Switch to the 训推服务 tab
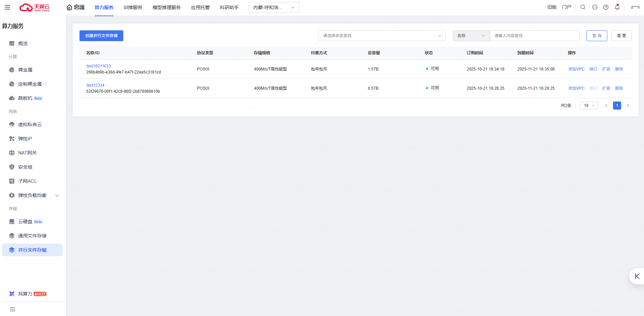Image resolution: width=644 pixels, height=316 pixels. [x=133, y=7]
